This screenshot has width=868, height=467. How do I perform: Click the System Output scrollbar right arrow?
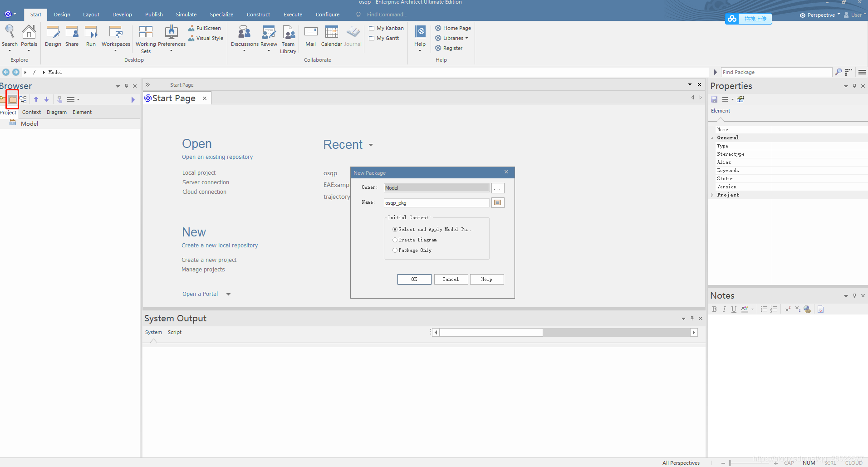tap(694, 333)
